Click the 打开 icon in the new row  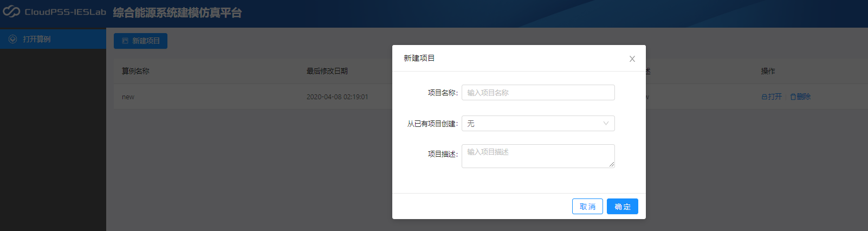(764, 97)
